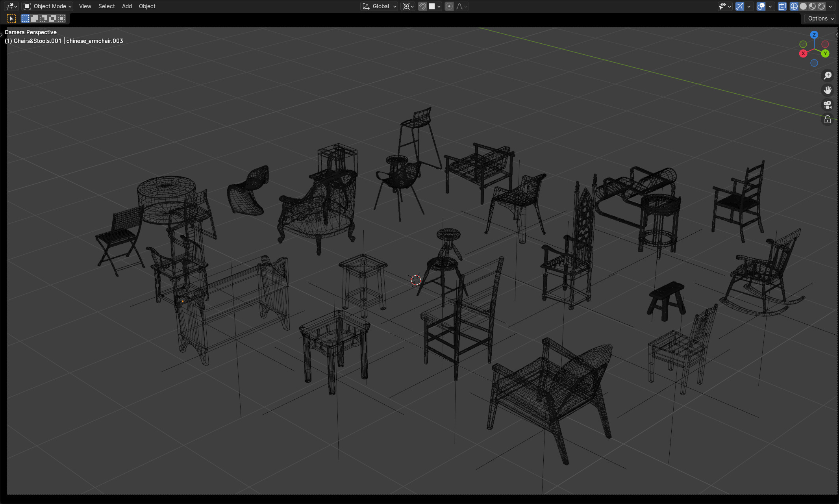Choose the Extend Selection mode
Viewport: 839px width, 504px height.
coord(34,19)
